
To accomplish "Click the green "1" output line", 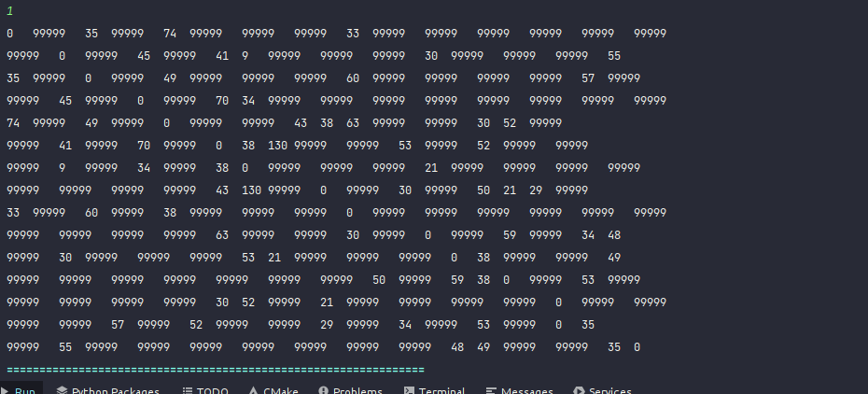I will pyautogui.click(x=10, y=11).
